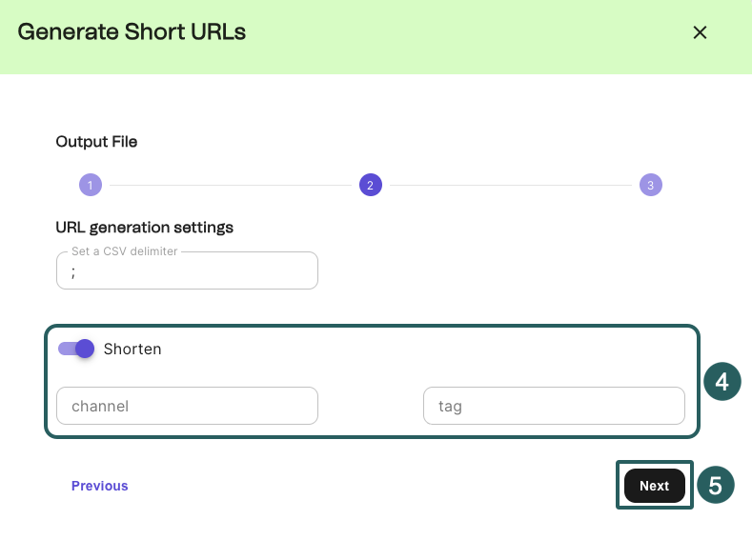Click the line between steps 1 and 2
The height and width of the screenshot is (560, 752).
tap(229, 185)
